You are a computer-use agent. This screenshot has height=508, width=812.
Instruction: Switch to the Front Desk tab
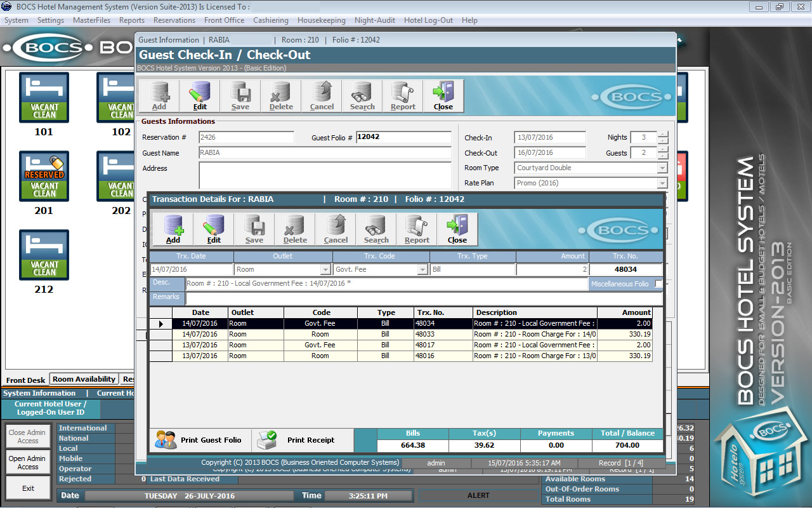pyautogui.click(x=26, y=380)
